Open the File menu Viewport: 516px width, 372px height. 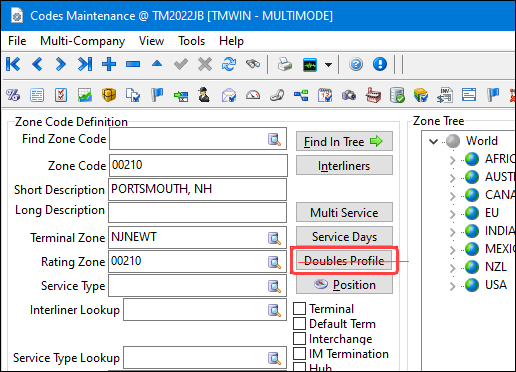[17, 41]
